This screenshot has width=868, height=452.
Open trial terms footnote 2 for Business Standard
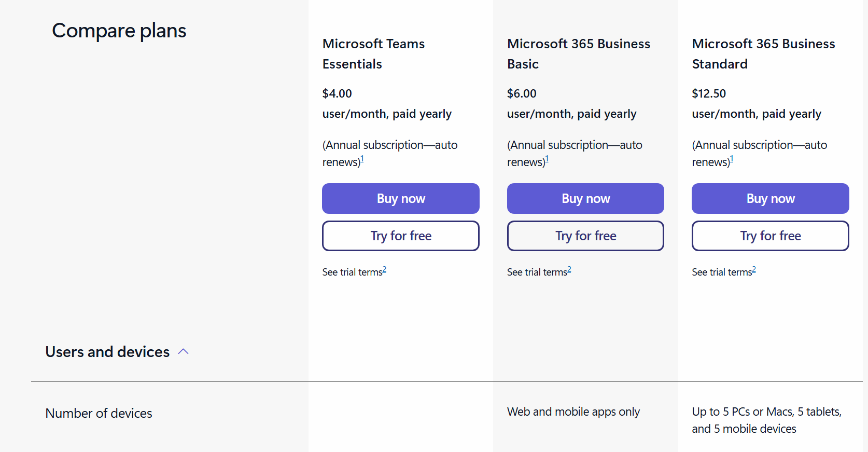pos(754,270)
